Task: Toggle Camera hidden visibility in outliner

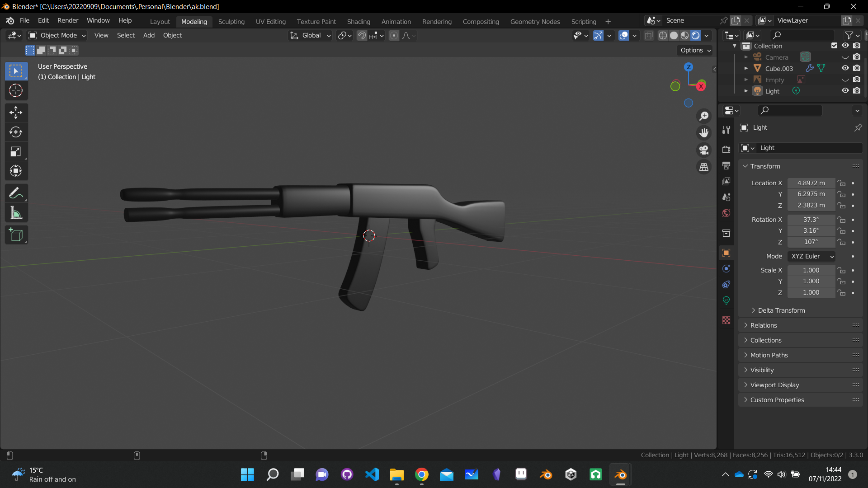Action: (x=845, y=57)
